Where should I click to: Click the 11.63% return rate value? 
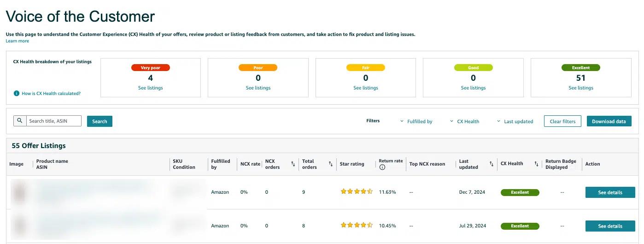click(x=387, y=192)
